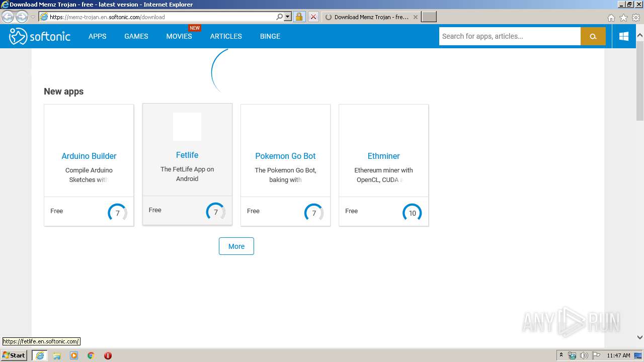Viewport: 644px width, 362px height.
Task: Click the scrollbar up arrow
Action: (640, 36)
